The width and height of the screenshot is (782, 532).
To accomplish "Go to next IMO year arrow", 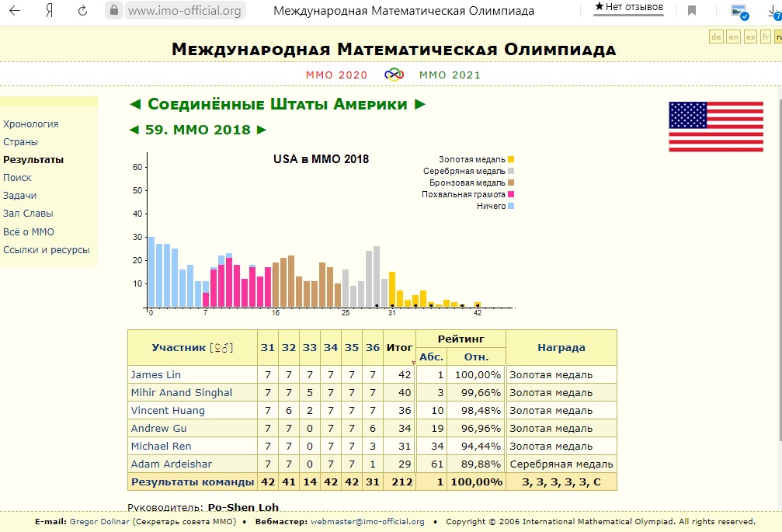I will [x=262, y=130].
